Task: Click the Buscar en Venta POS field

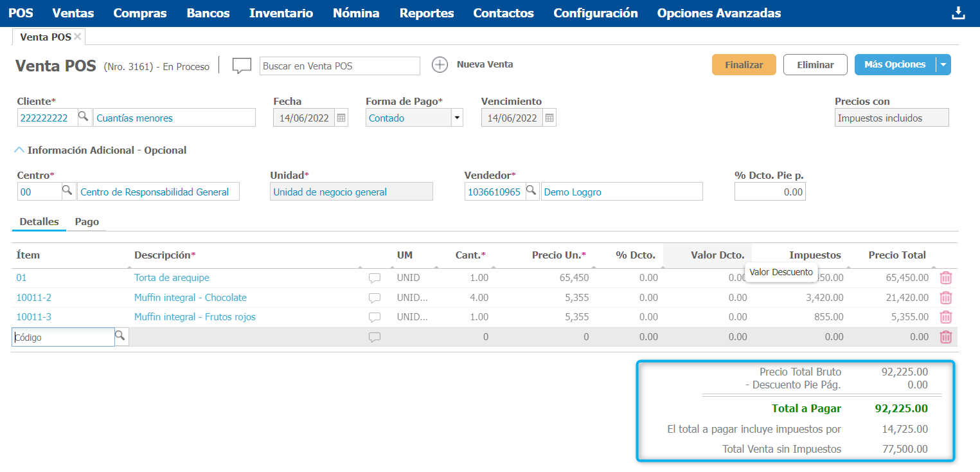Action: (x=339, y=66)
